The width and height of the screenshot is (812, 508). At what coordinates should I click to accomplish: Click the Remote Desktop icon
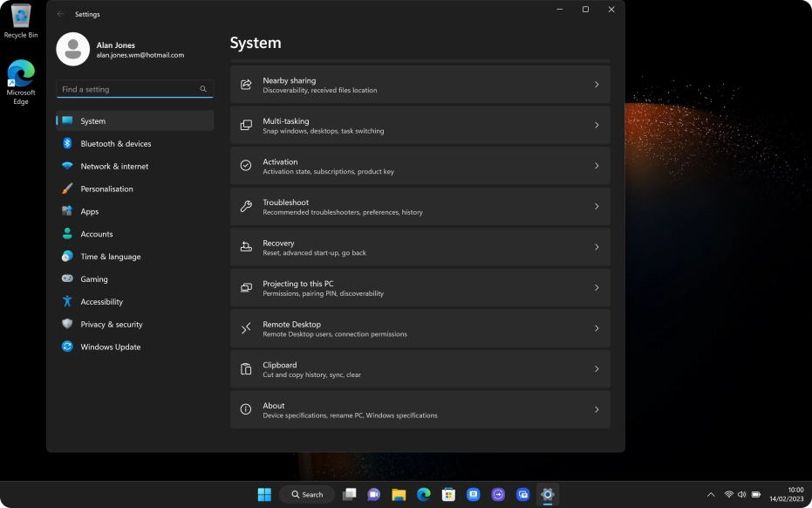[246, 328]
